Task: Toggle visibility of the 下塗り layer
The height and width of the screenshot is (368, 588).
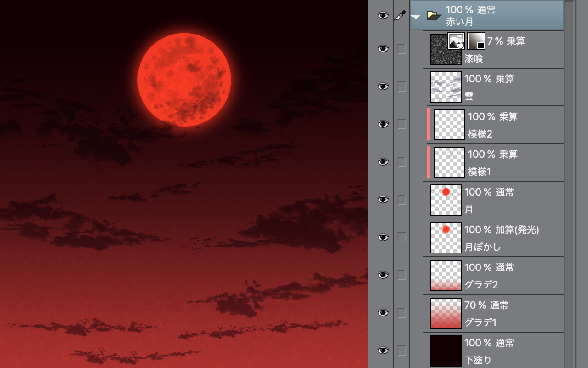Action: (383, 351)
